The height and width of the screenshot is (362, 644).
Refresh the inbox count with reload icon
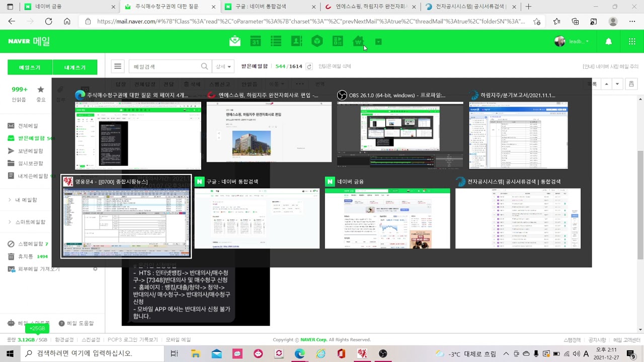[x=309, y=66]
